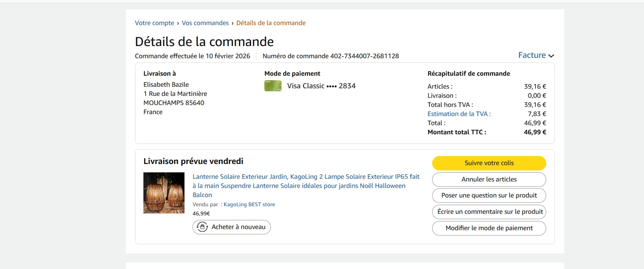The width and height of the screenshot is (644, 269).
Task: Click Annuler les articles button
Action: point(489,179)
